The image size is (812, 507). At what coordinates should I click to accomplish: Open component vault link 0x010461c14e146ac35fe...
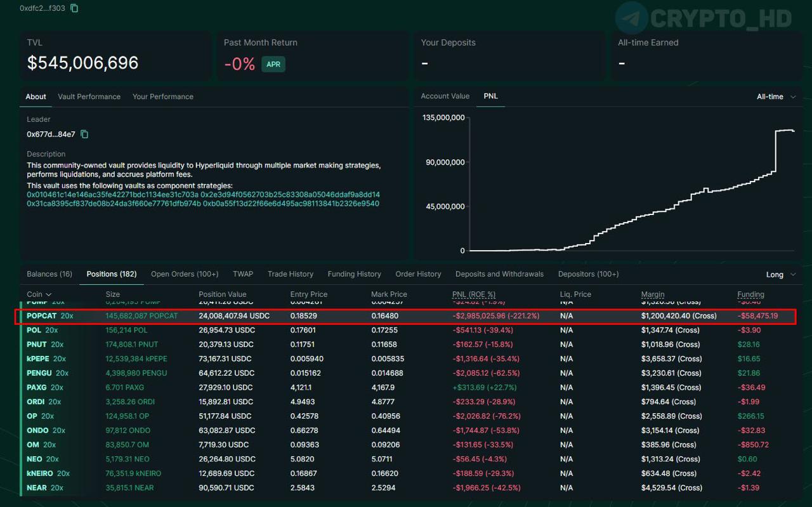tap(112, 194)
